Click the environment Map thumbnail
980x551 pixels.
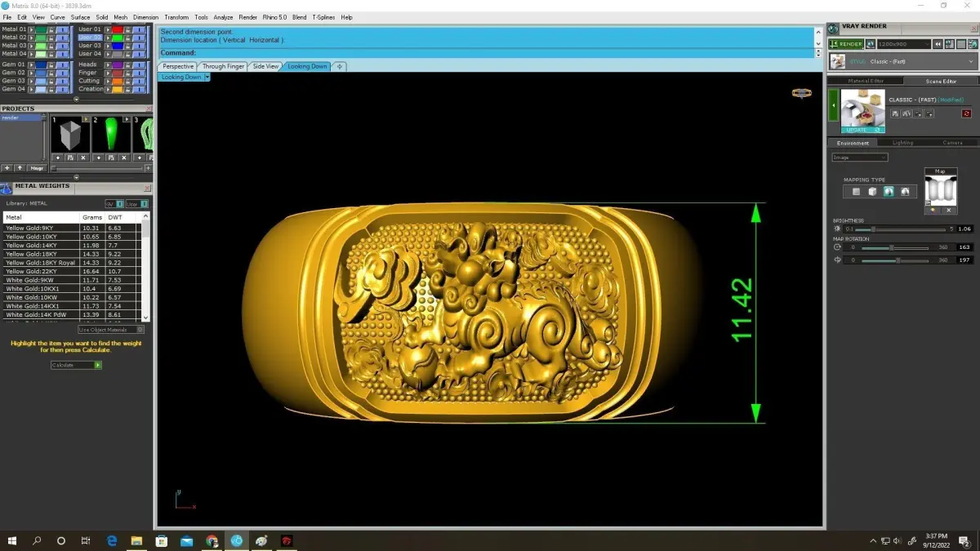click(x=941, y=189)
